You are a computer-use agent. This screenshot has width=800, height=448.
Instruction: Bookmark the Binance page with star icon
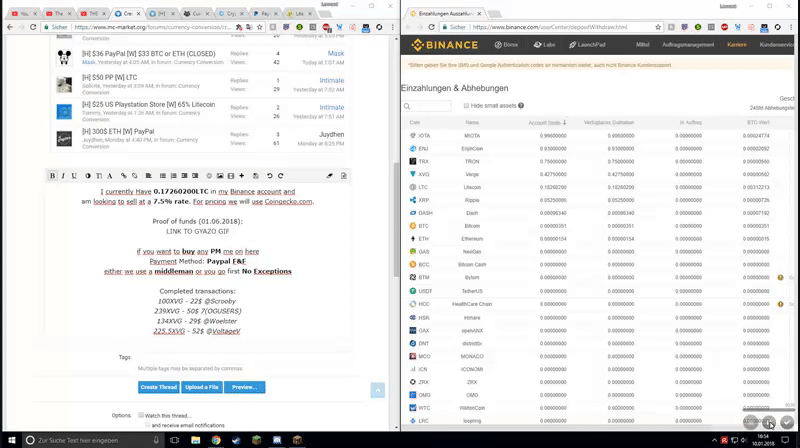tap(658, 27)
